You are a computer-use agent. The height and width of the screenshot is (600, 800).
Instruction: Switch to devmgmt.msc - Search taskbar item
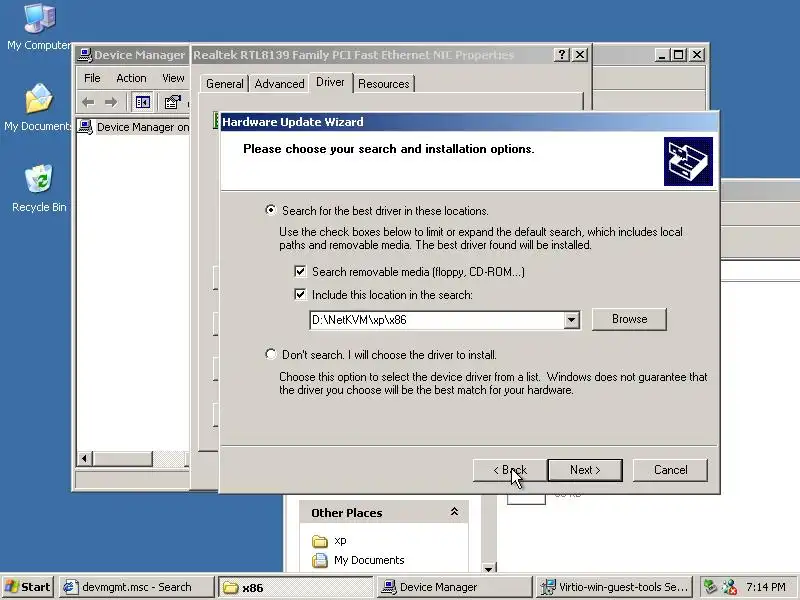(x=136, y=587)
